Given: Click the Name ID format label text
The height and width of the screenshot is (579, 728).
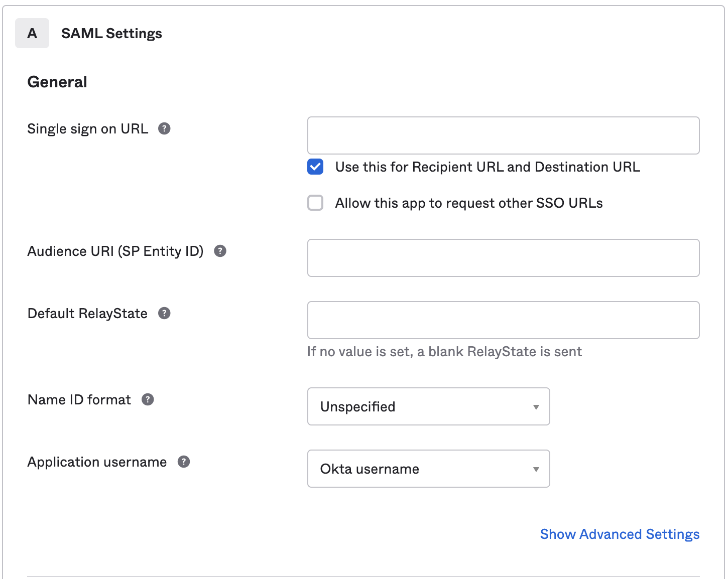Looking at the screenshot, I should 79,400.
